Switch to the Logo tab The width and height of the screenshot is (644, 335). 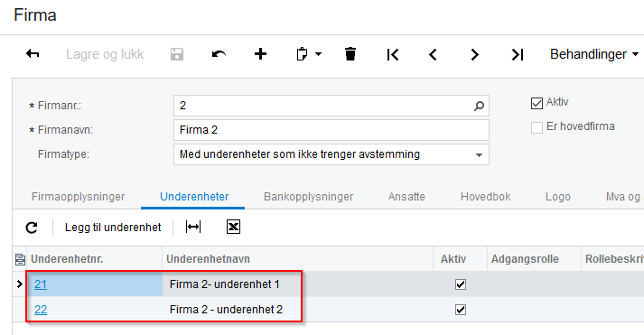(558, 197)
